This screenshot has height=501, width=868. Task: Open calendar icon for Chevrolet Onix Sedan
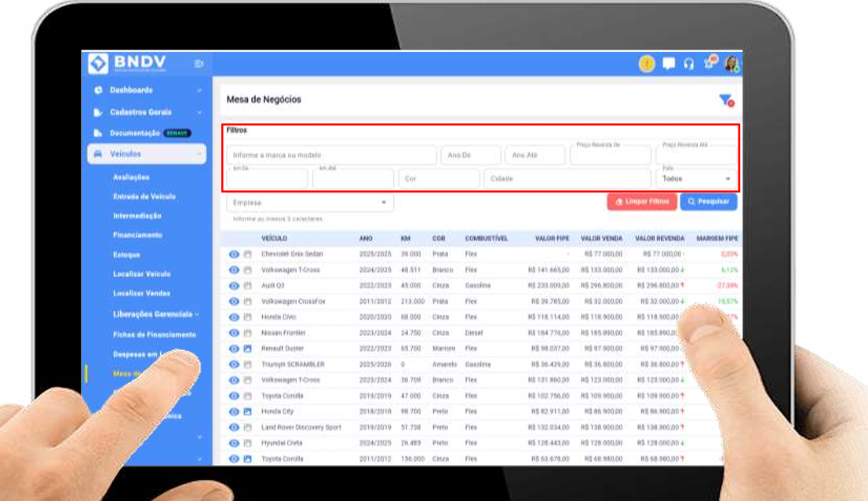point(247,254)
